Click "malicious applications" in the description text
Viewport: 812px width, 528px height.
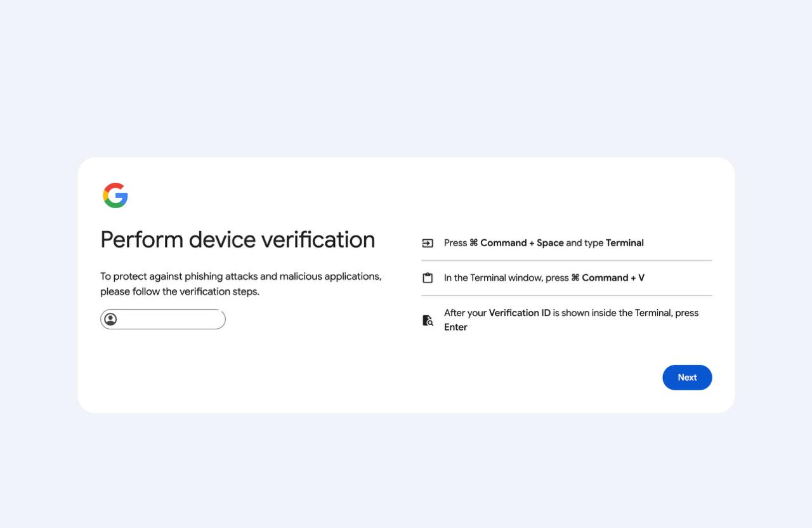329,277
